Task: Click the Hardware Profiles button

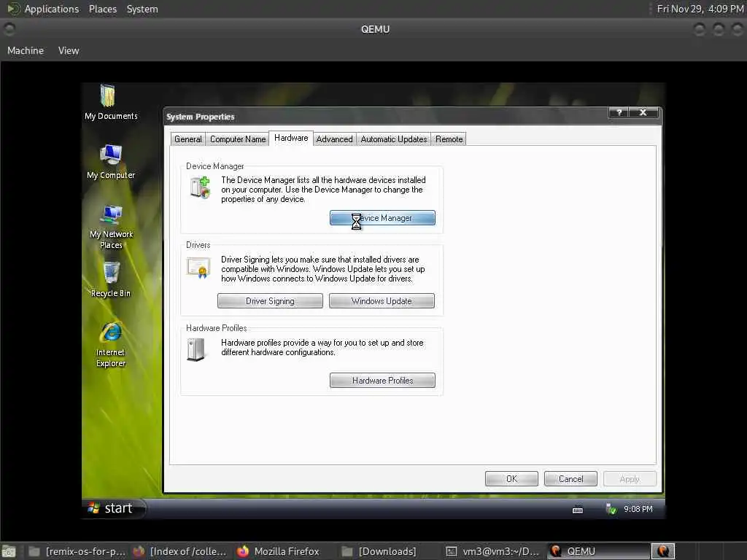Action: pos(382,381)
